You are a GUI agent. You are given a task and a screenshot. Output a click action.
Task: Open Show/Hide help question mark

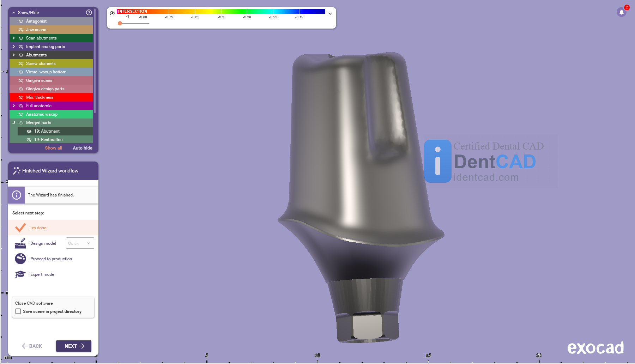(89, 12)
